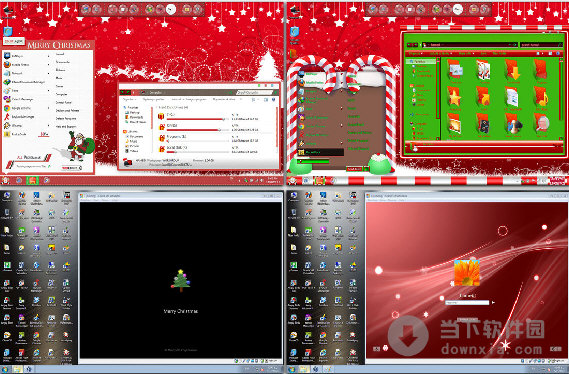569x374 pixels.
Task: Click white round icon in top-right dock
Action: 458,9
